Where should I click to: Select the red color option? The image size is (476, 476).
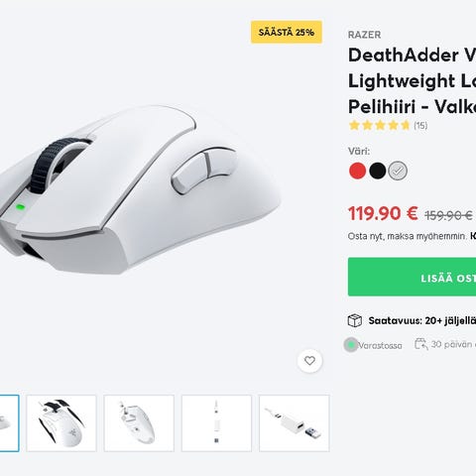(357, 171)
